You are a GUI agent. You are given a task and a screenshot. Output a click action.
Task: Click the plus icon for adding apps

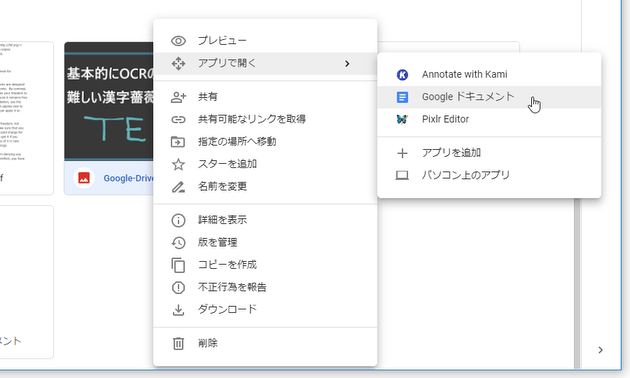[402, 153]
